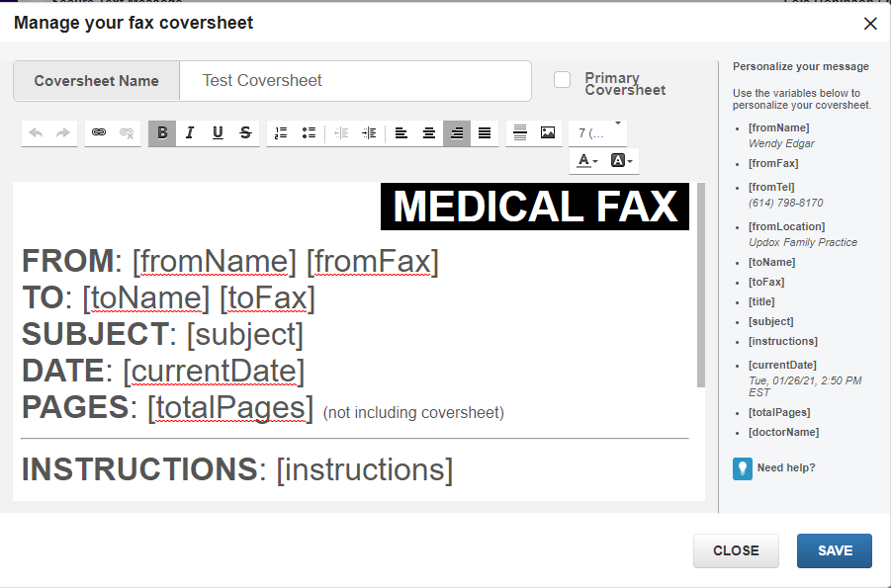Image resolution: width=891 pixels, height=588 pixels.
Task: Click the [totalPages] placeholder in the editor
Action: pos(230,408)
